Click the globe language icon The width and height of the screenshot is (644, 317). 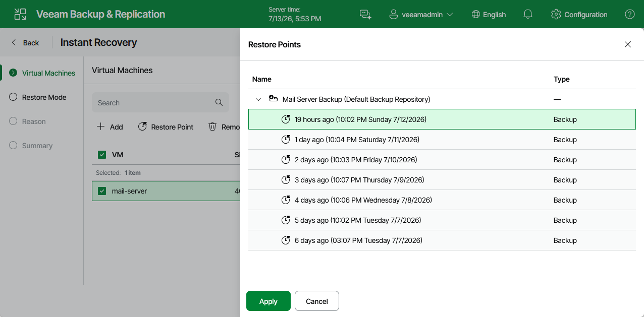(475, 15)
